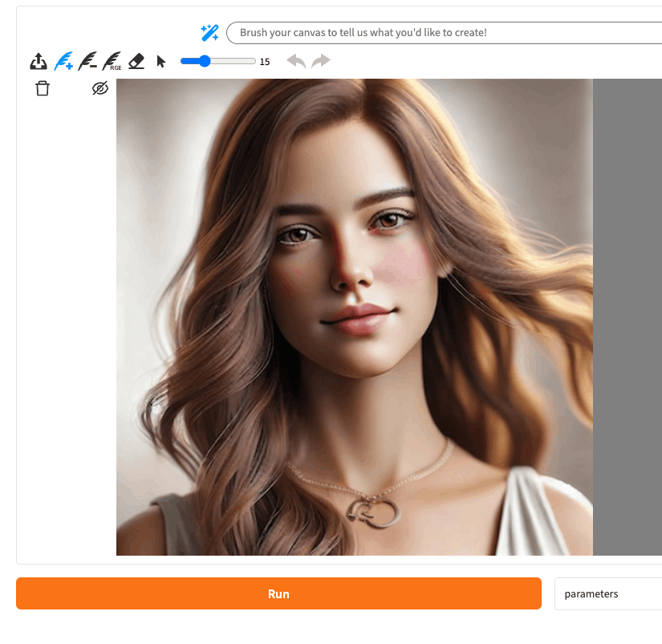Screen dimensions: 662x644
Task: Select the subtract brush tool
Action: coord(87,61)
